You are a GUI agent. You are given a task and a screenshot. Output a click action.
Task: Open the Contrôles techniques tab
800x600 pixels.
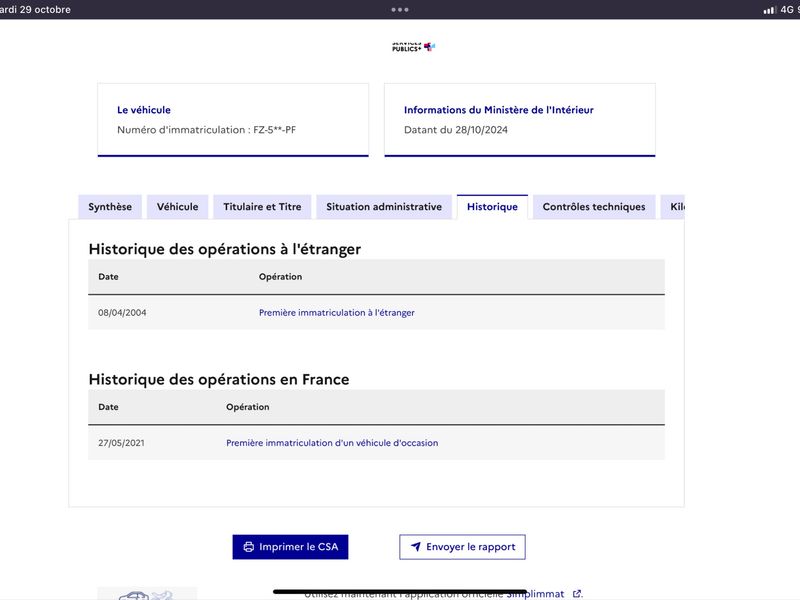pyautogui.click(x=594, y=207)
